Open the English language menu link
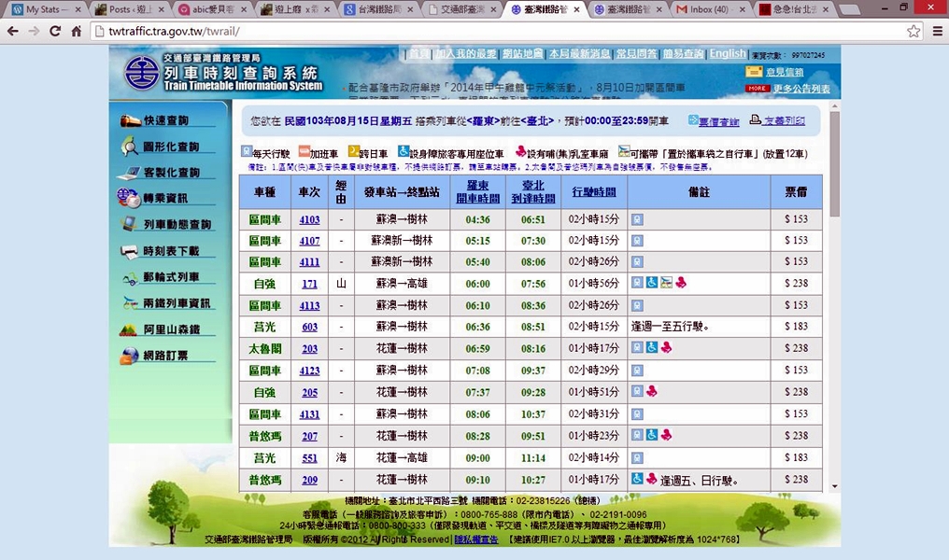Viewport: 949px width, 560px height. point(728,54)
